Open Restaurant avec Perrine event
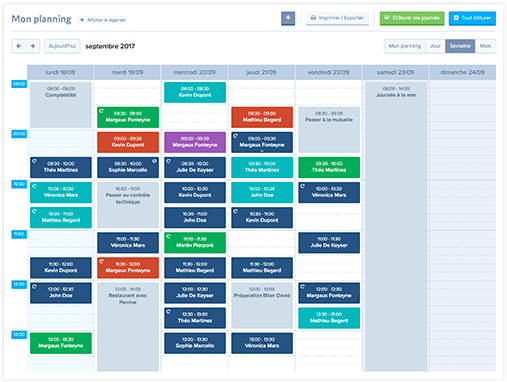Viewport: 507px width, 382px height. point(128,327)
